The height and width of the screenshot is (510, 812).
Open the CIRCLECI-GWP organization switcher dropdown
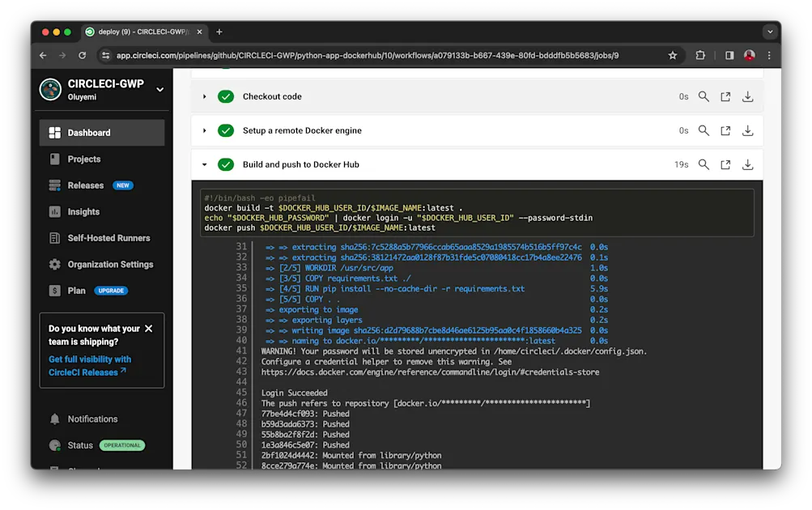tap(159, 89)
